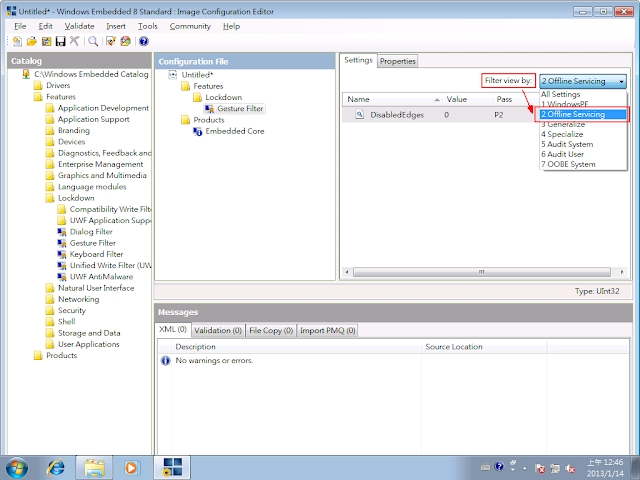Image resolution: width=640 pixels, height=480 pixels.
Task: Click the Help question mark toolbar icon
Action: (143, 41)
